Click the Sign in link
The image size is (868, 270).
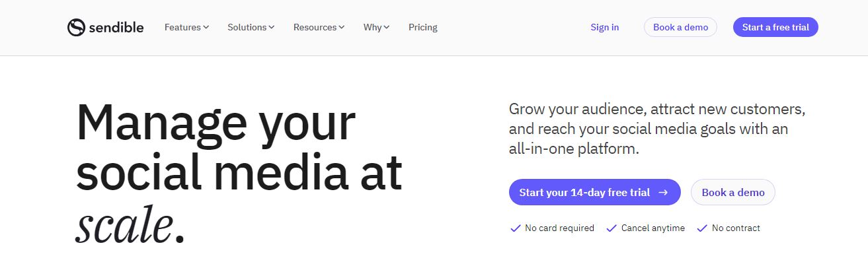(605, 27)
